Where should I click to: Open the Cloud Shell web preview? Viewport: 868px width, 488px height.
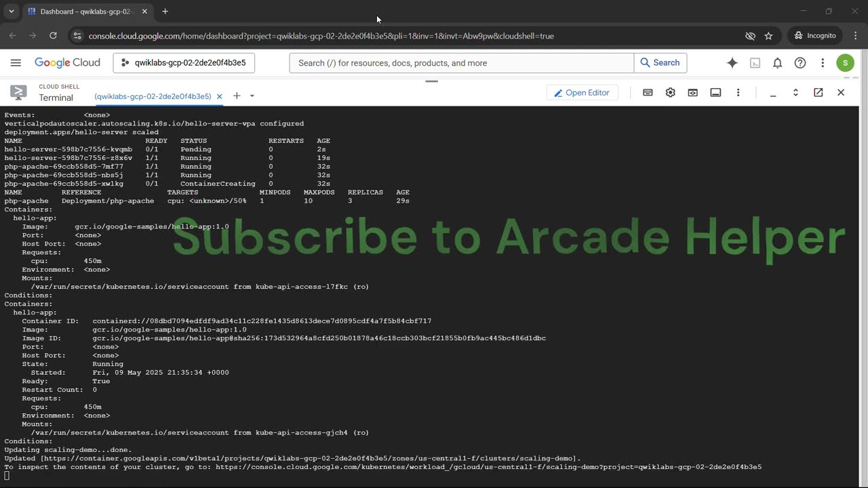click(692, 93)
